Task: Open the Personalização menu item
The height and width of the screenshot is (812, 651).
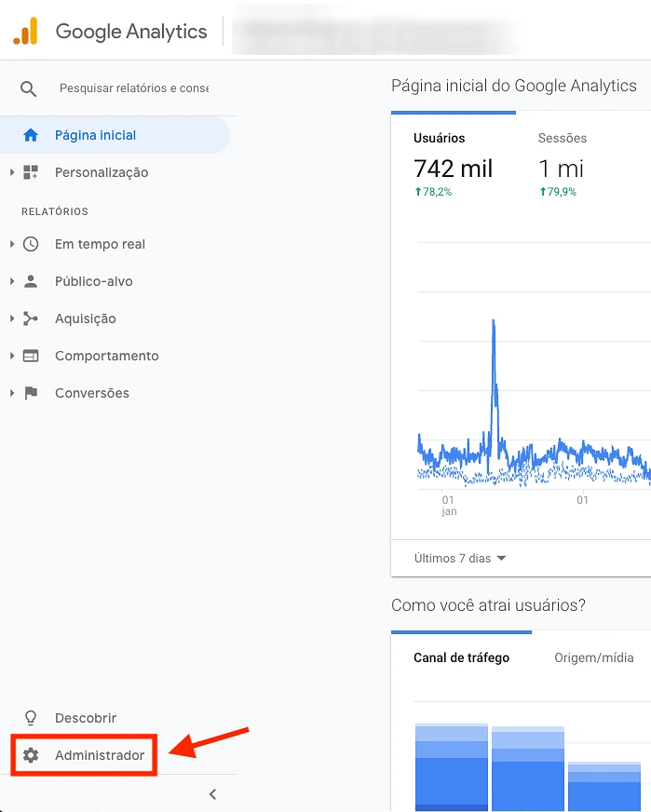Action: coord(102,172)
